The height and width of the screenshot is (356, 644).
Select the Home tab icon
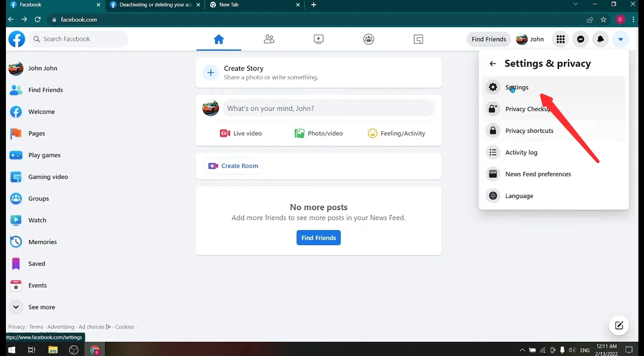click(219, 39)
